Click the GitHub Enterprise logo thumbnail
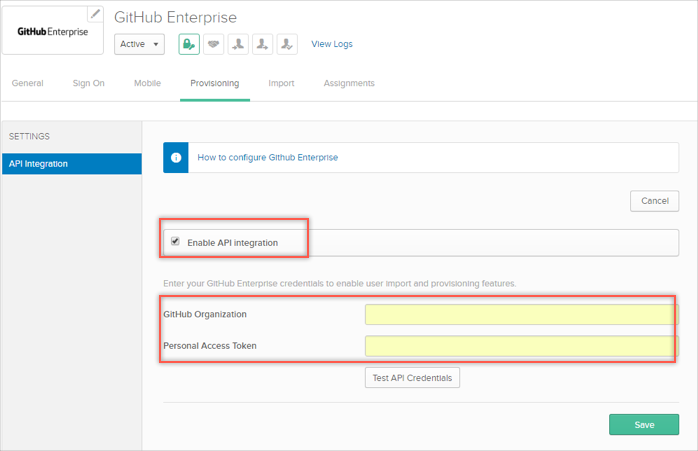The width and height of the screenshot is (698, 451). point(52,31)
